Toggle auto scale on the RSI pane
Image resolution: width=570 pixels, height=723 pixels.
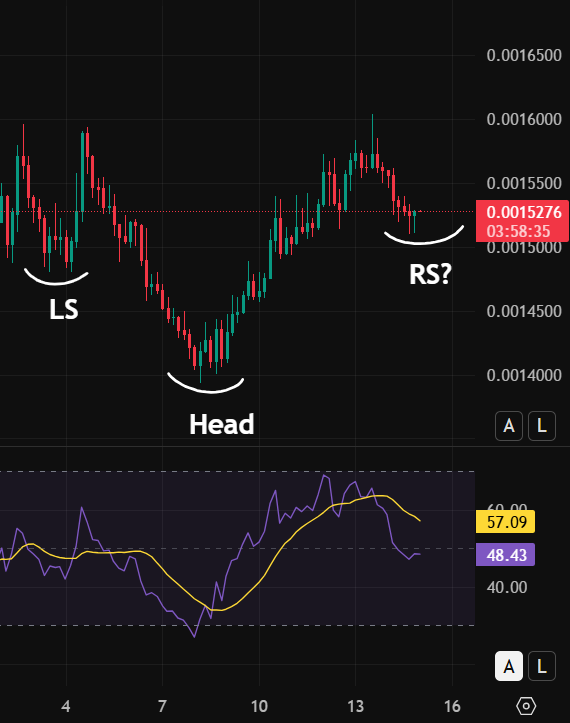point(509,666)
